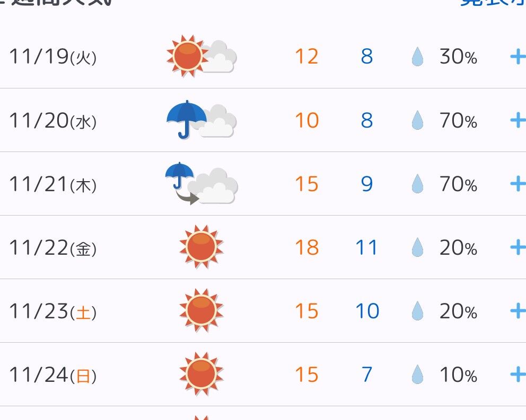Expand the 11/23 Saturday row
The width and height of the screenshot is (526, 420).
pyautogui.click(x=517, y=311)
